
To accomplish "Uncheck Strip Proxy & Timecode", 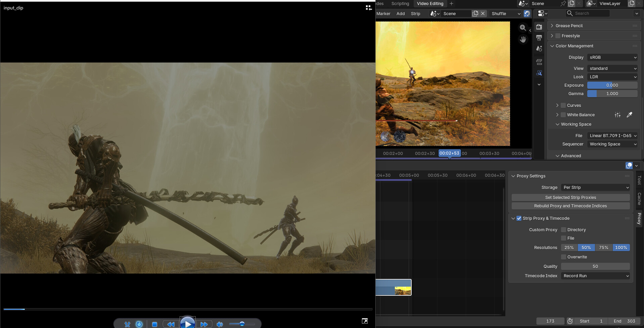I will pos(519,218).
